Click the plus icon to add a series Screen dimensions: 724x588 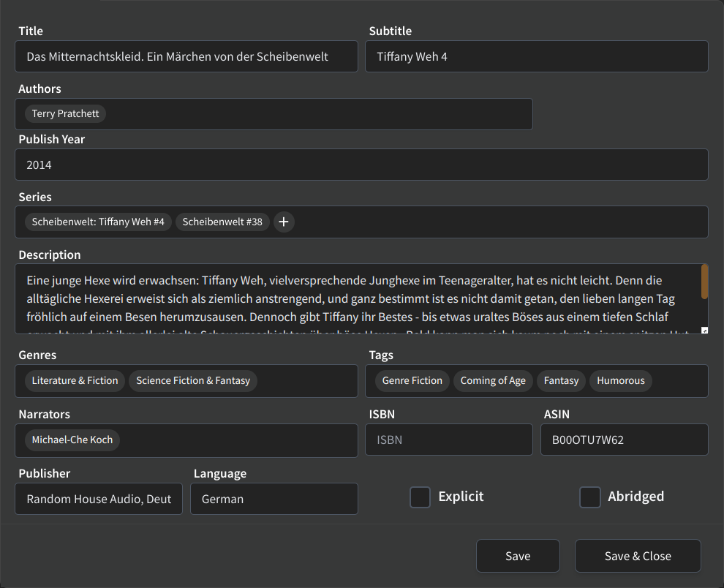[284, 222]
